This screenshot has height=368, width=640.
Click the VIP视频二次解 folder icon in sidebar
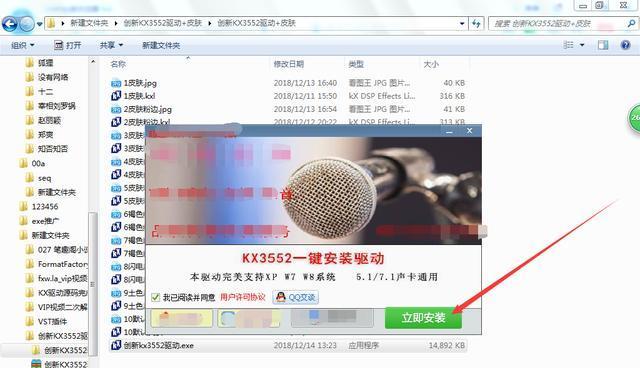point(29,306)
